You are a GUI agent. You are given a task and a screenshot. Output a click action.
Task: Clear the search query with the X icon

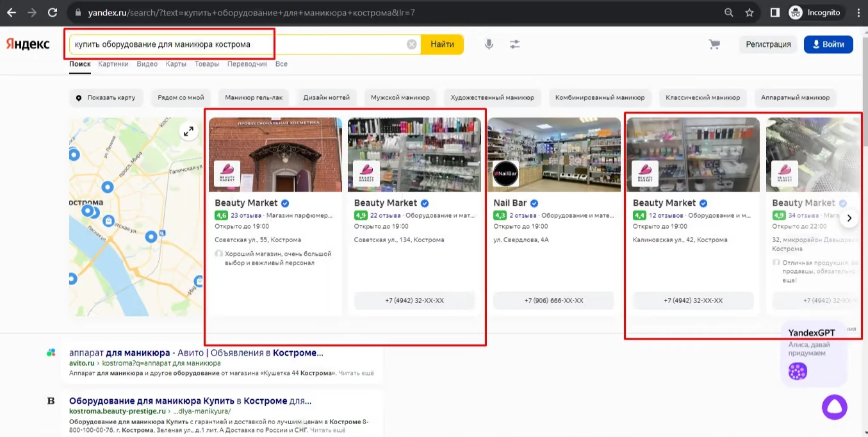click(412, 44)
